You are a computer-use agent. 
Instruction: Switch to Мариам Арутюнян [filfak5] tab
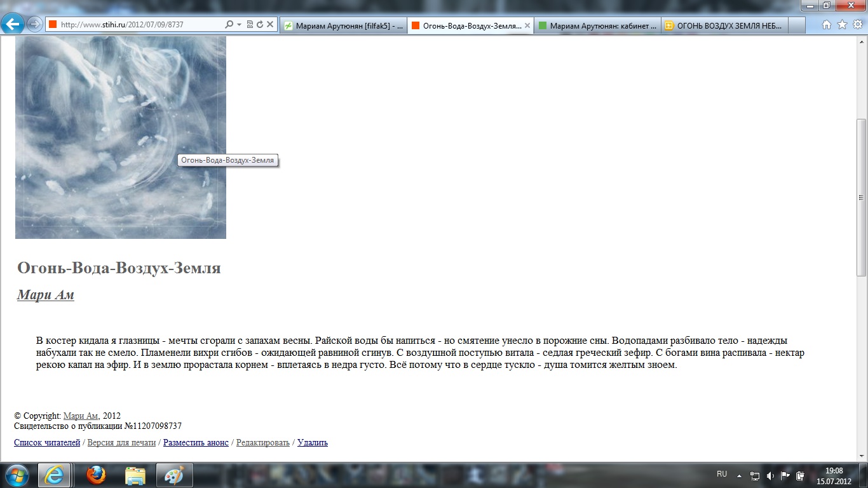tap(344, 25)
